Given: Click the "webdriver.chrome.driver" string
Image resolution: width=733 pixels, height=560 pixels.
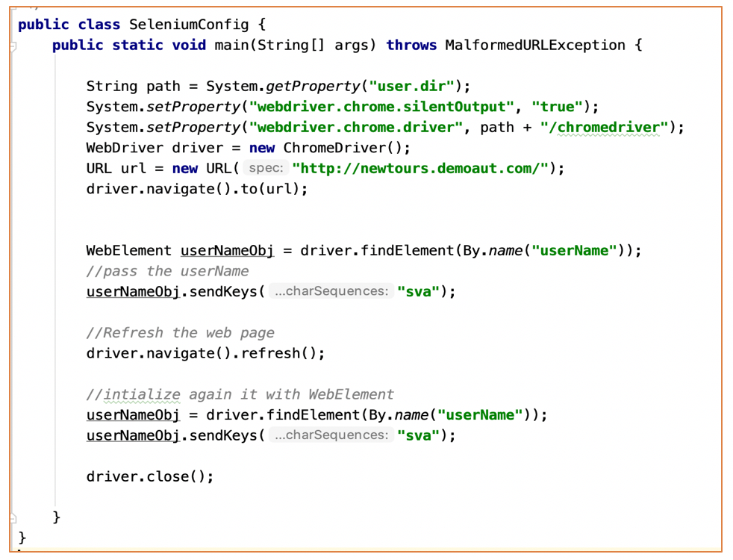Looking at the screenshot, I should 356,128.
